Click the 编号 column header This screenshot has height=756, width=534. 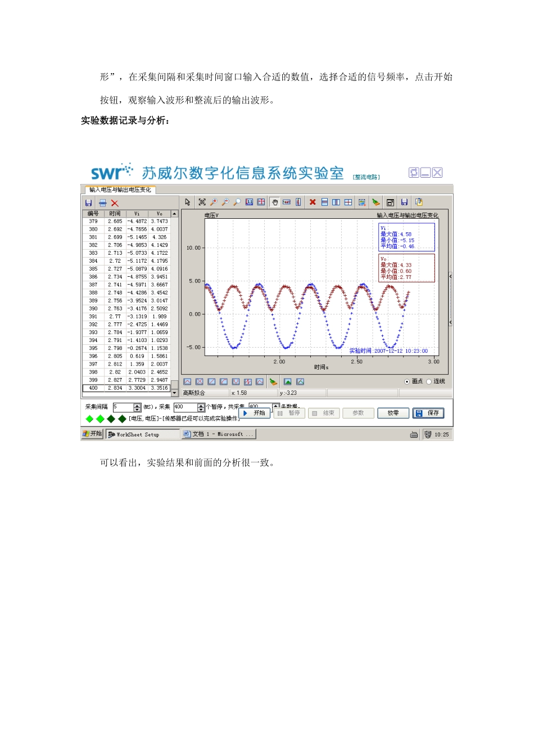click(93, 214)
